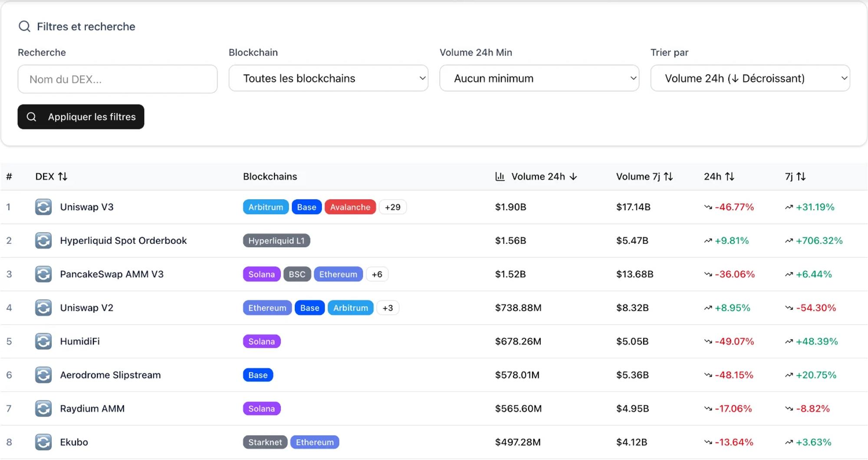Click the Solana tag in PancakeSwap row
This screenshot has width=868, height=460.
click(x=262, y=274)
